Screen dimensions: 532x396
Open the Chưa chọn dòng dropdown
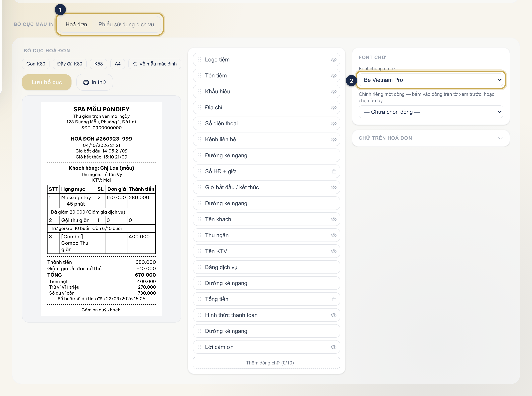(431, 112)
